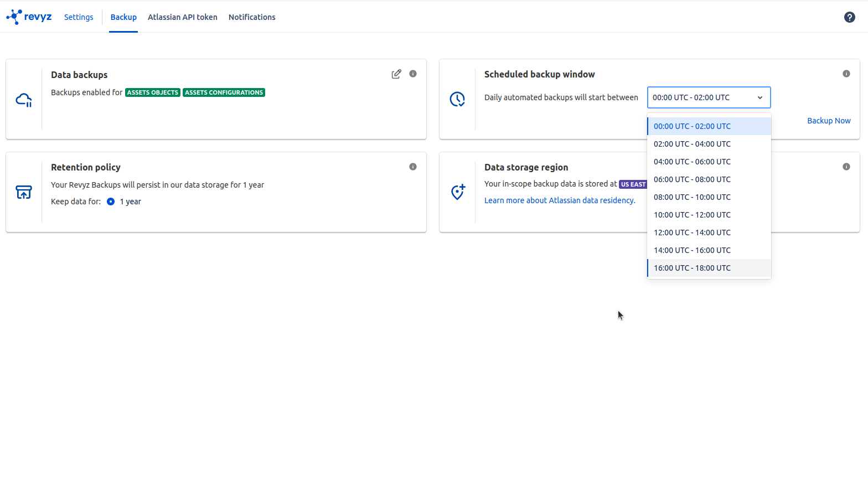Click the Backup Now link

pyautogui.click(x=828, y=121)
